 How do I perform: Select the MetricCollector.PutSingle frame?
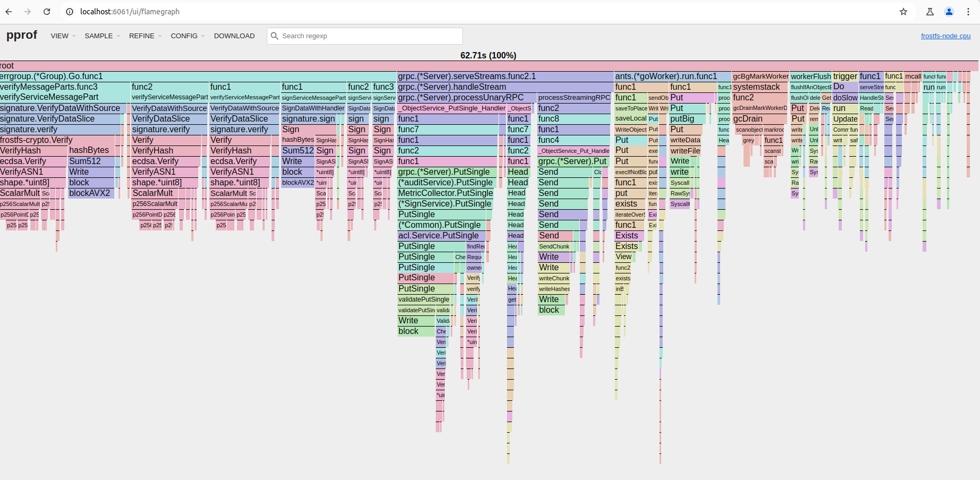click(445, 193)
